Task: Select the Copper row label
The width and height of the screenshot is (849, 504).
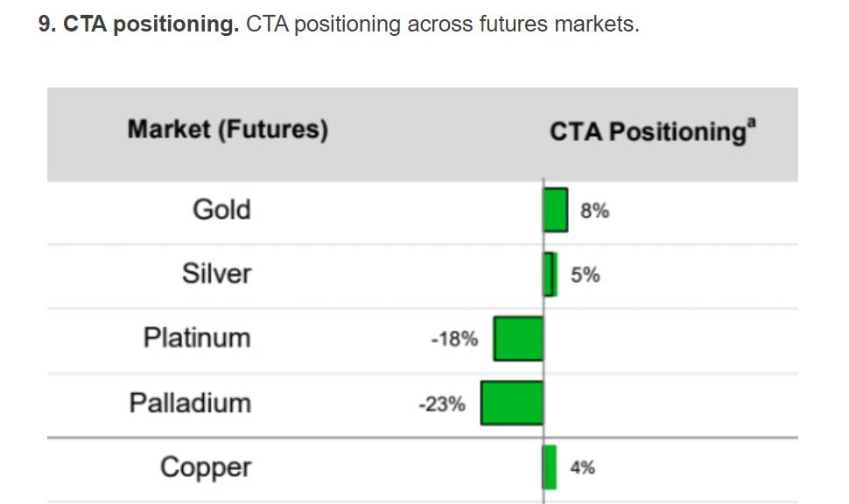Action: point(205,467)
